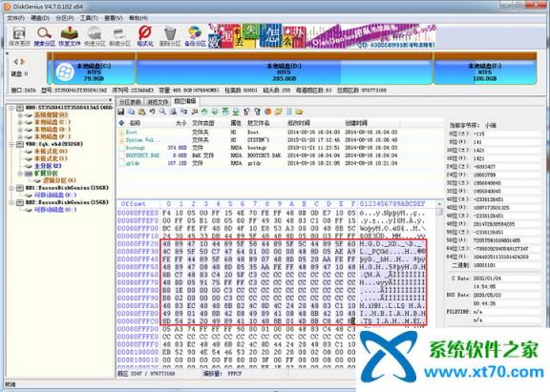Click the 备份分区 backup partition icon
Image resolution: width=550 pixels, height=392 pixels.
click(x=195, y=36)
